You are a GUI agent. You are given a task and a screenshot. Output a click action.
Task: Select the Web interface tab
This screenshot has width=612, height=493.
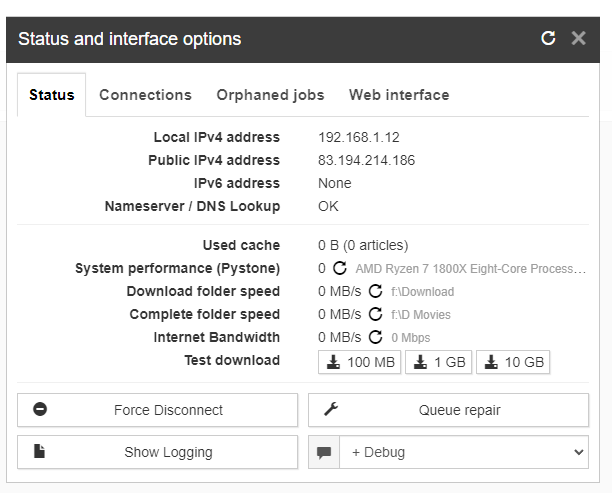click(399, 95)
